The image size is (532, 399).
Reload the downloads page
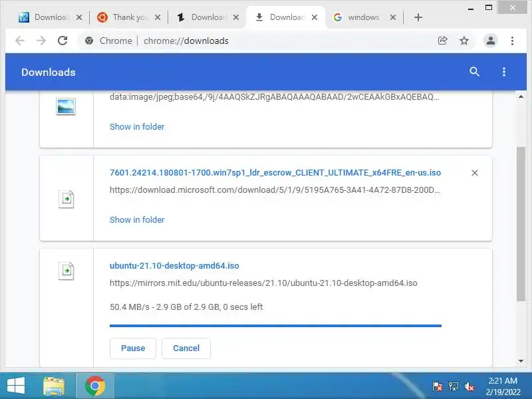pyautogui.click(x=63, y=41)
